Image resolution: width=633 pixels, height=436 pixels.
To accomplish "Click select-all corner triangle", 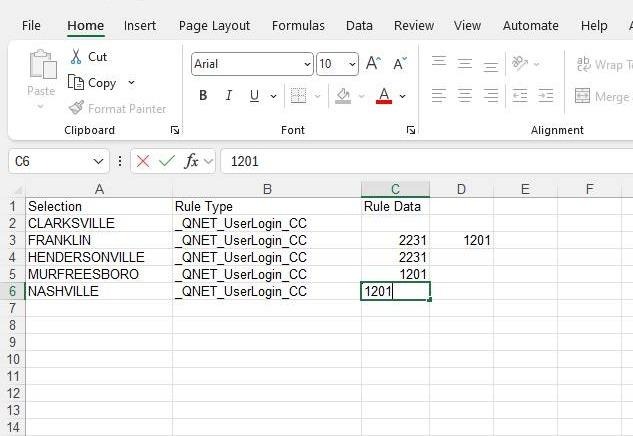I will click(18, 190).
